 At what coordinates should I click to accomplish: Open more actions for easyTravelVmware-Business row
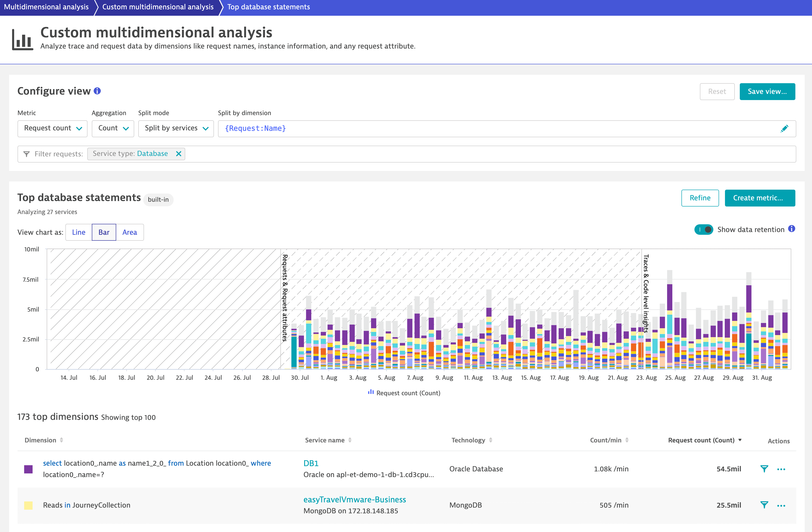click(x=781, y=505)
